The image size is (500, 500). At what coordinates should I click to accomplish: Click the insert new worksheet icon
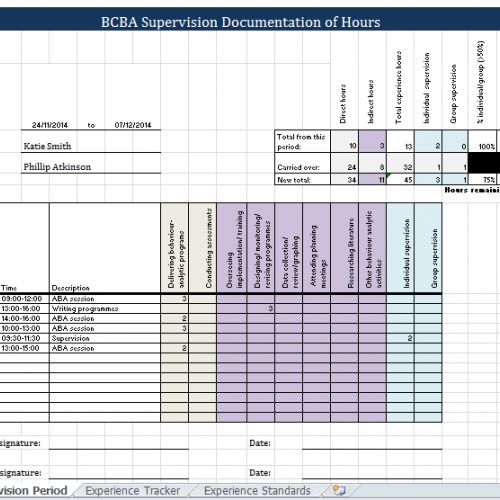339,490
